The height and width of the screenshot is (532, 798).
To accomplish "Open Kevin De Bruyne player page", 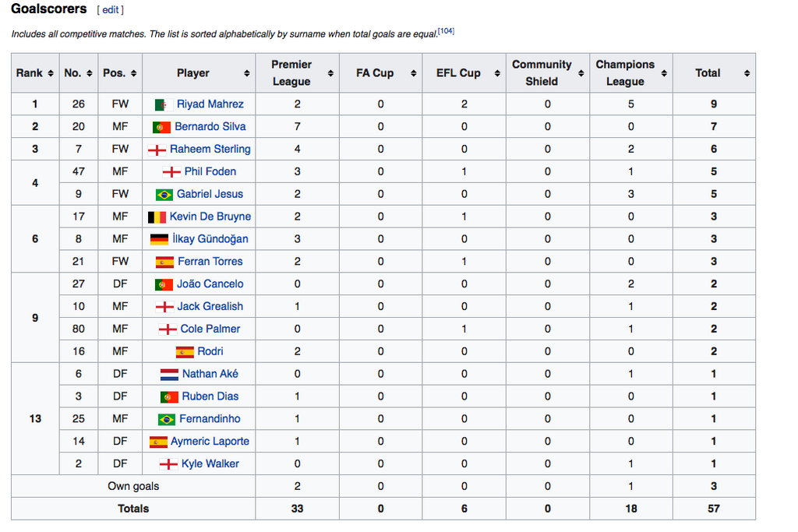I will pyautogui.click(x=210, y=217).
